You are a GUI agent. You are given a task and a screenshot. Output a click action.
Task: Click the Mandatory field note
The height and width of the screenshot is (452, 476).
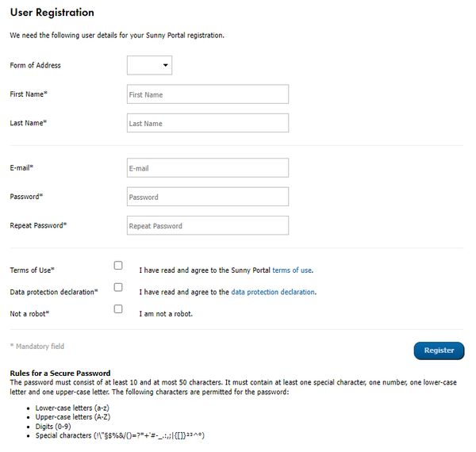36,347
